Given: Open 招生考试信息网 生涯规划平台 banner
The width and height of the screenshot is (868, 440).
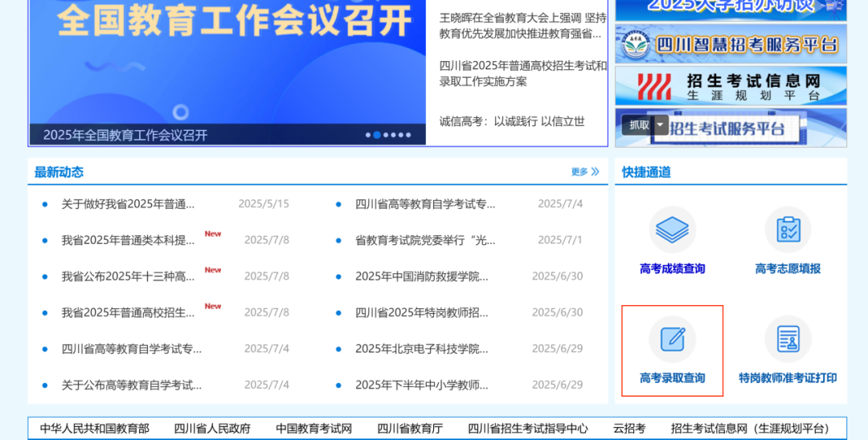Looking at the screenshot, I should [x=731, y=86].
